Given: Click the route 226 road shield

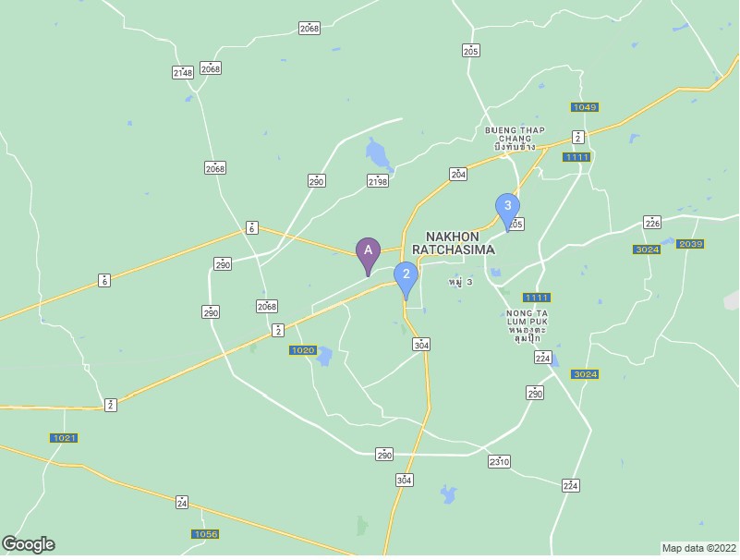Looking at the screenshot, I should [x=652, y=222].
